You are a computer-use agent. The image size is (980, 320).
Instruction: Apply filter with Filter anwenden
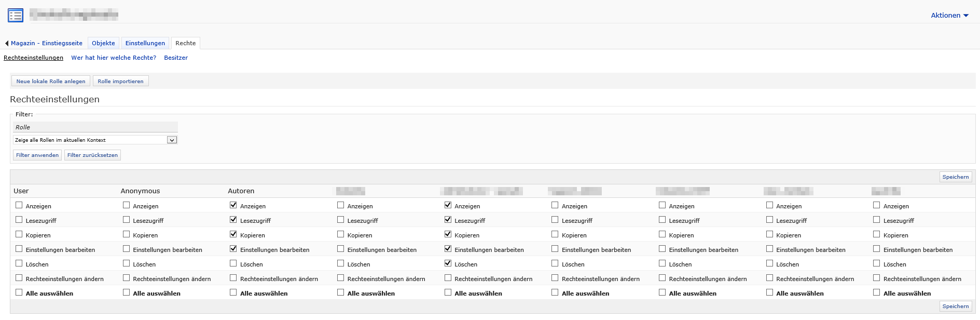(x=37, y=155)
